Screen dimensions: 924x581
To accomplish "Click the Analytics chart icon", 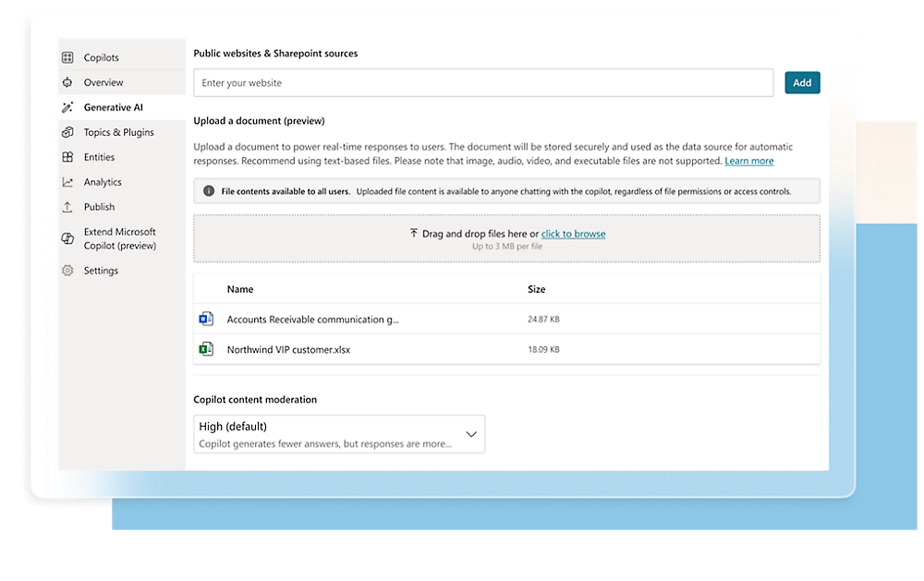I will pos(67,182).
